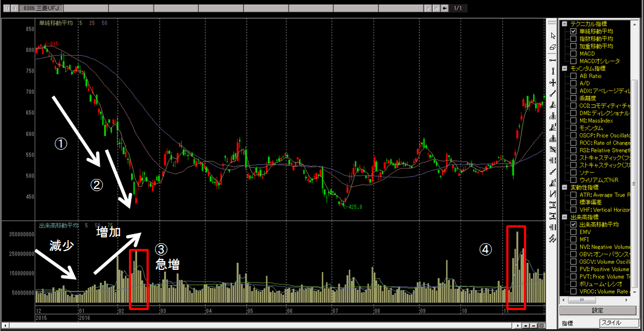Screen dimensions: 644x331
Task: Click the back arrow beside 1/1
Action: (x=445, y=9)
